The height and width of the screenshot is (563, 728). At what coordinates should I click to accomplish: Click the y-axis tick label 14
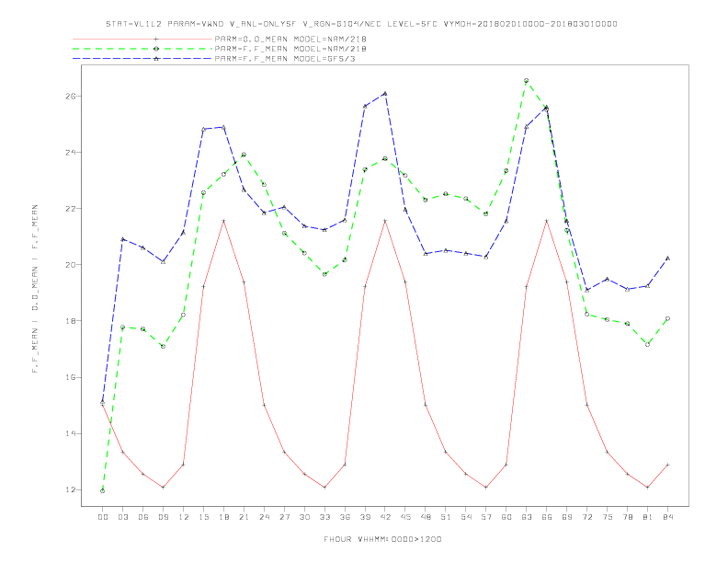coord(71,433)
